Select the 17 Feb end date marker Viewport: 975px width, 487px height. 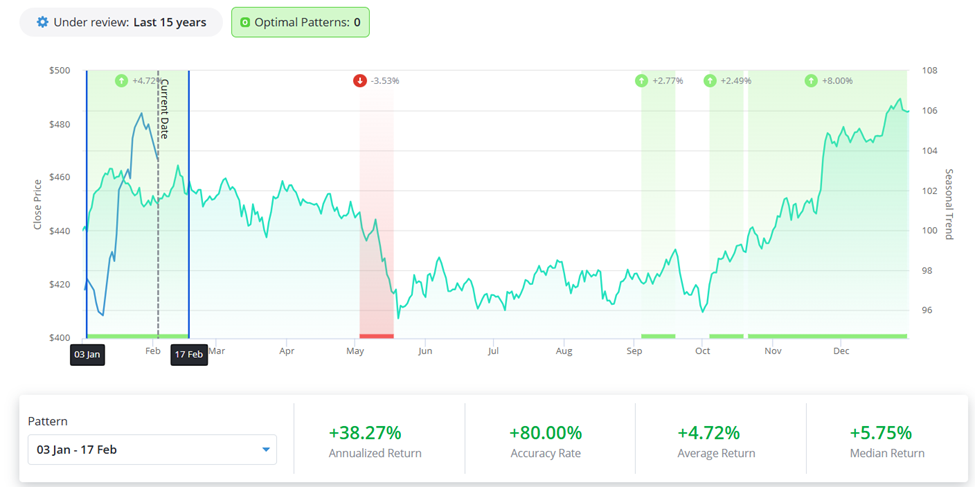(189, 355)
